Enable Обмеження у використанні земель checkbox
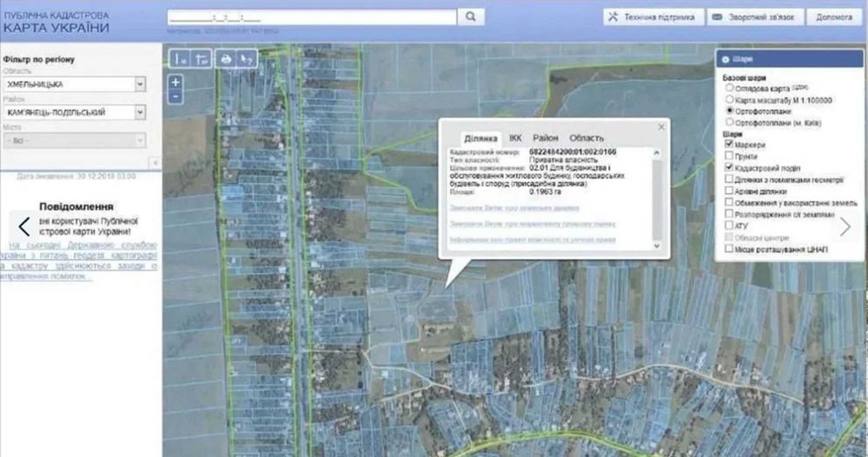The height and width of the screenshot is (457, 868). pyautogui.click(x=729, y=202)
